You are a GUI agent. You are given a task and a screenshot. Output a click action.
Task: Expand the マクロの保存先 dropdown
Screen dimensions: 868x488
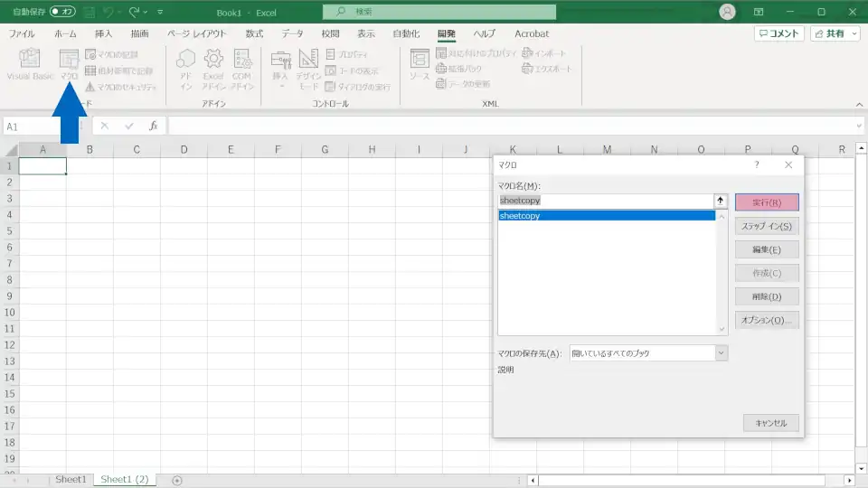pyautogui.click(x=721, y=353)
